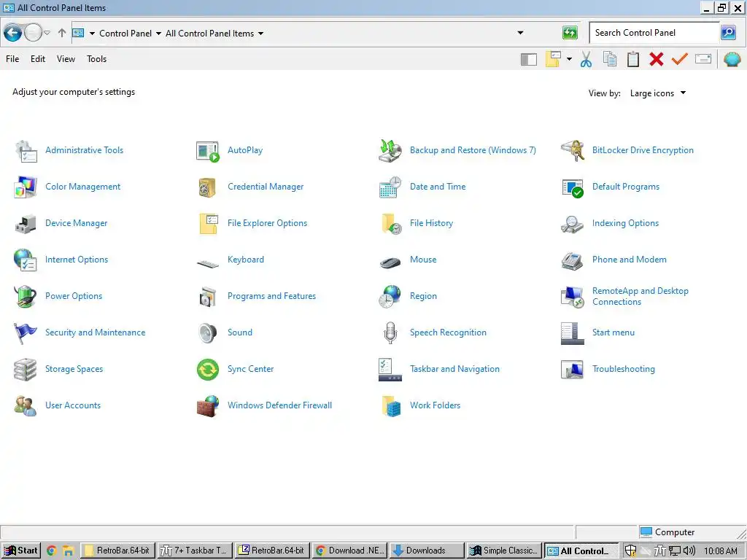Open the File History icon

[390, 223]
